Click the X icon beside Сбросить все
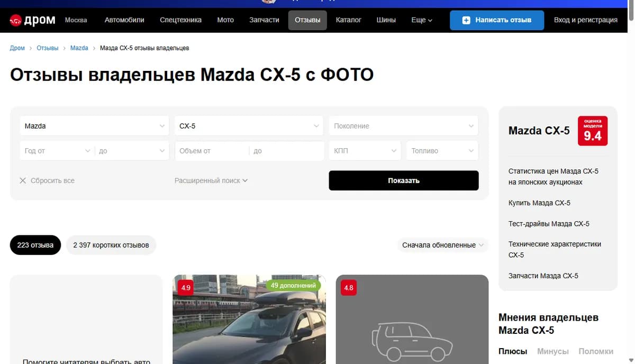The image size is (635, 364). [x=23, y=180]
